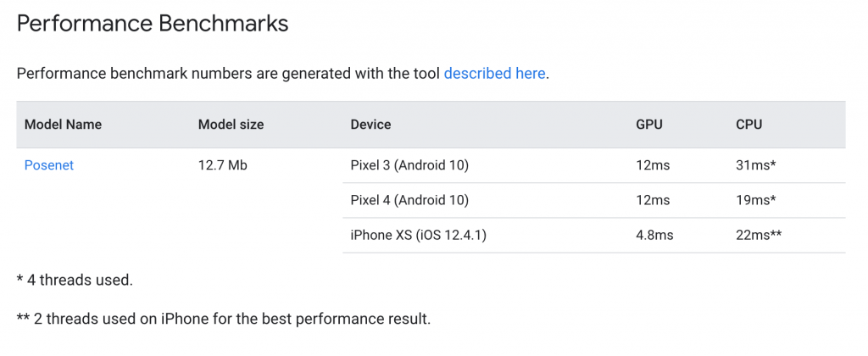
Task: Click the iPhone 2 threads footnote text
Action: (x=224, y=320)
